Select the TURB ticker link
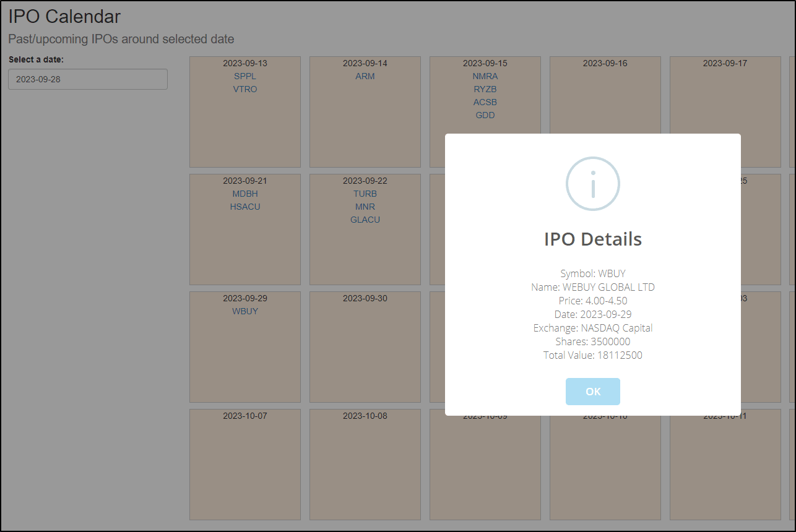The width and height of the screenshot is (796, 532). tap(365, 194)
